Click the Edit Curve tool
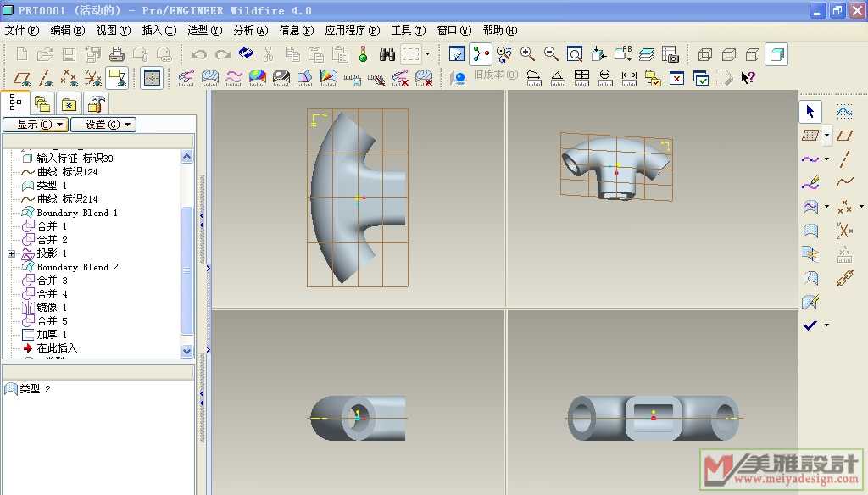The width and height of the screenshot is (868, 495). tap(810, 183)
